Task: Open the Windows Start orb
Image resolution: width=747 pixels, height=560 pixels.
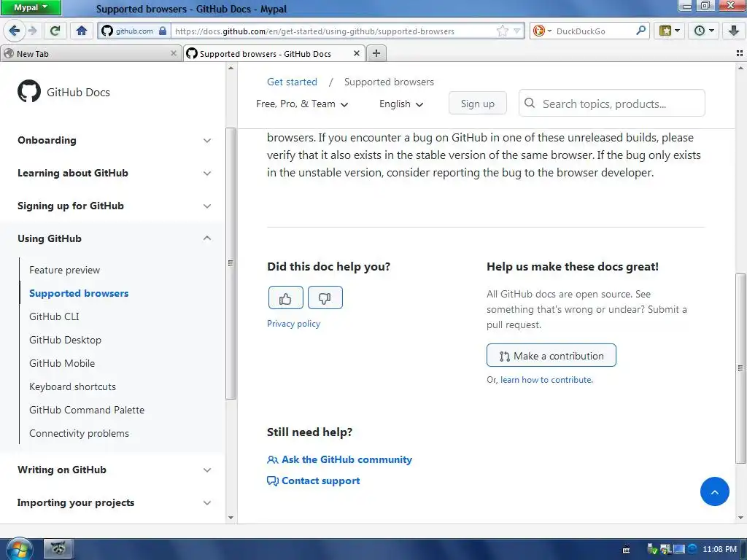Action: [18, 549]
